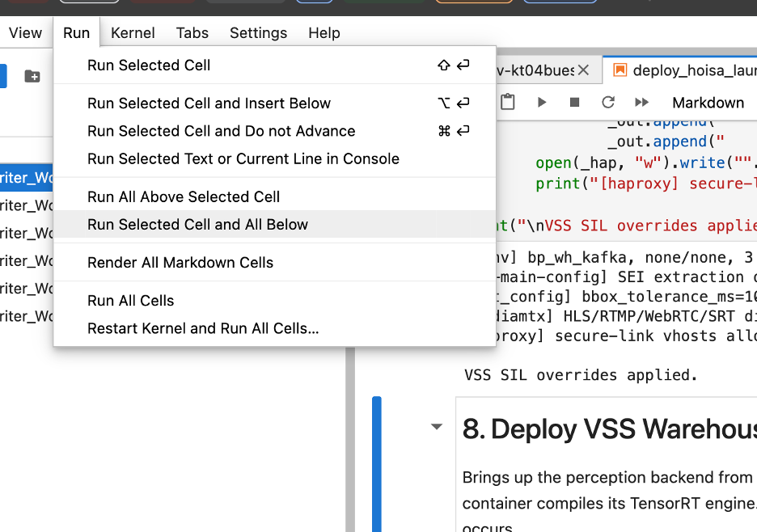Choose Render All Markdown Cells
Viewport: 757px width, 532px height.
pos(275,263)
